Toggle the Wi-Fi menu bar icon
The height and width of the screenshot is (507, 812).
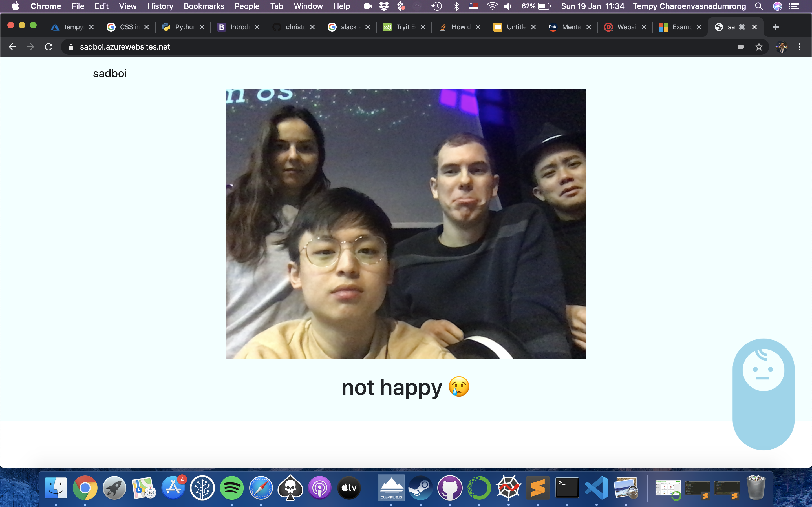[x=492, y=6]
